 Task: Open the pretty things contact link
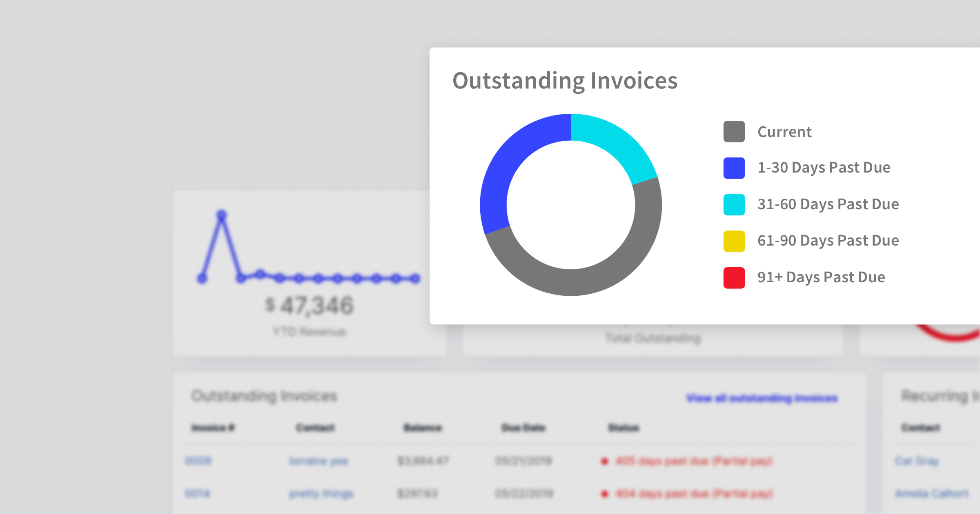click(321, 494)
